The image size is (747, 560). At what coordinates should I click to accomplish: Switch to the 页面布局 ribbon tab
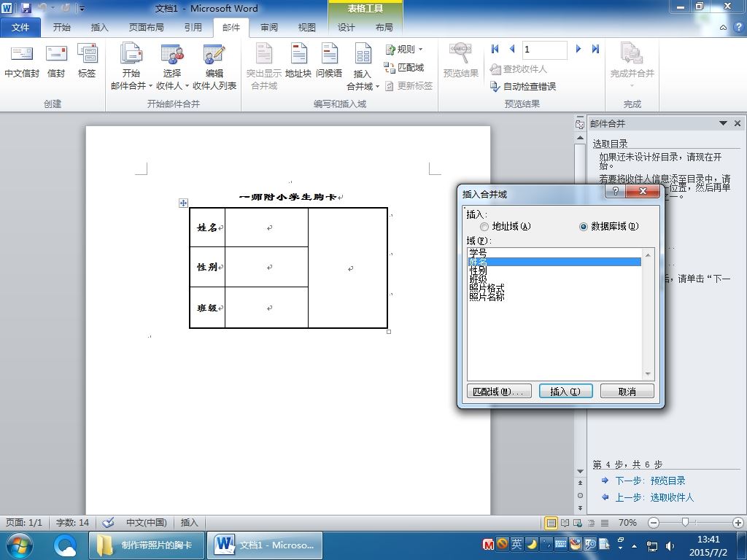tap(146, 28)
